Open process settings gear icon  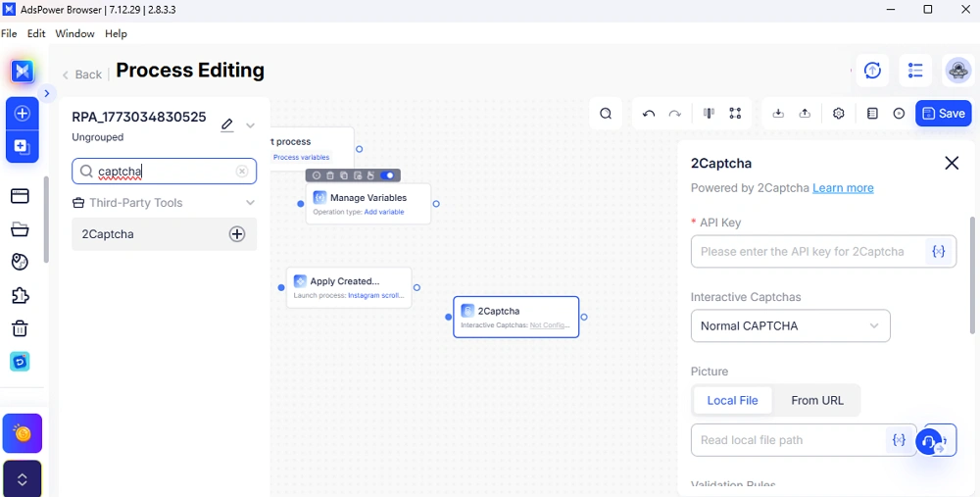coord(839,114)
